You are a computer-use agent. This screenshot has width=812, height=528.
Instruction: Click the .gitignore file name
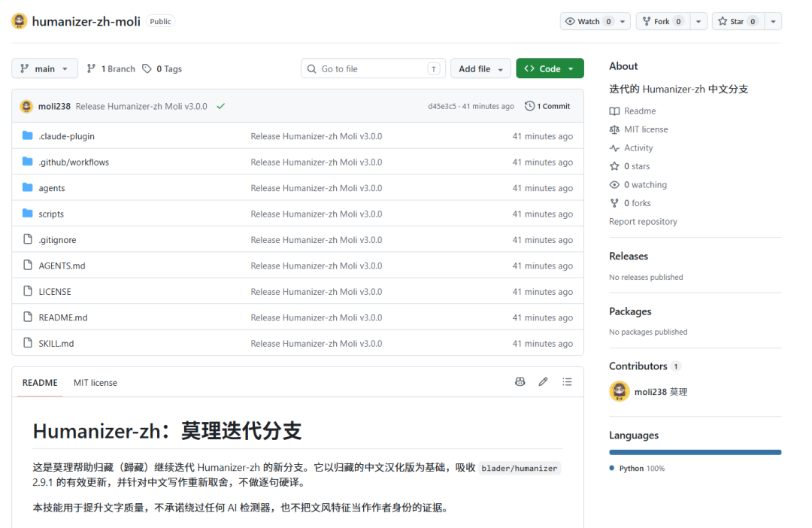[57, 240]
